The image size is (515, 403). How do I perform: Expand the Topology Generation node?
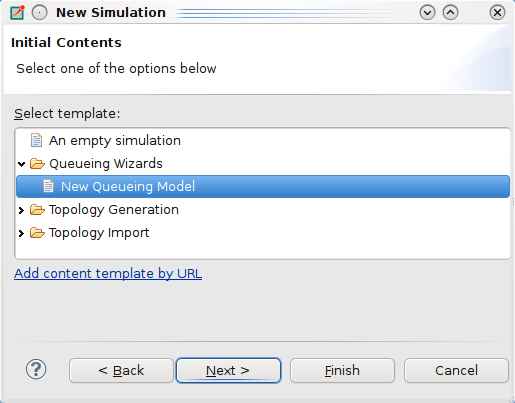click(22, 210)
